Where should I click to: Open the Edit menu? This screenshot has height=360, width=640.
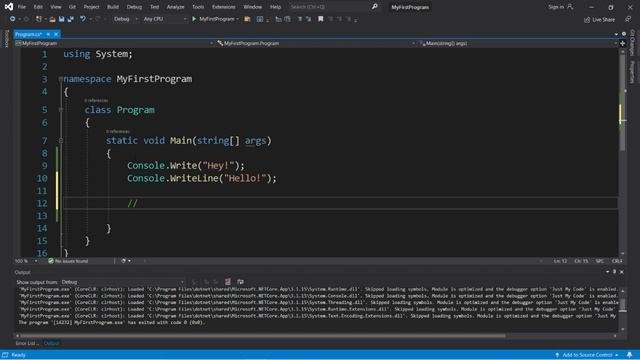(38, 7)
